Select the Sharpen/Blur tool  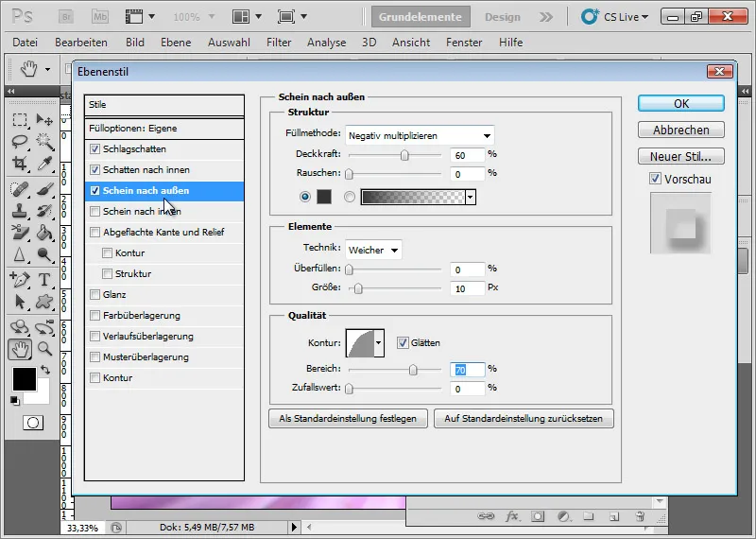(x=20, y=254)
